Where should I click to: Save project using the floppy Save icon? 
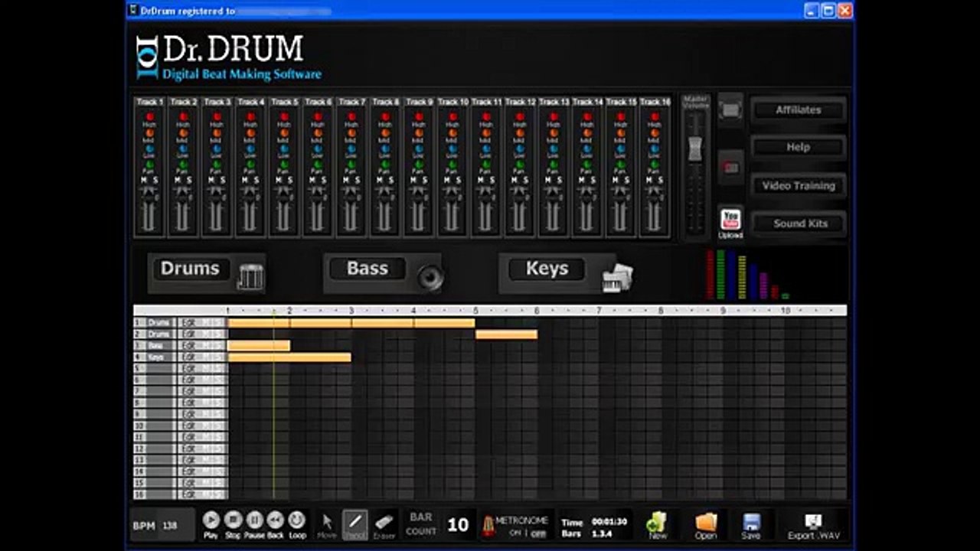point(751,524)
